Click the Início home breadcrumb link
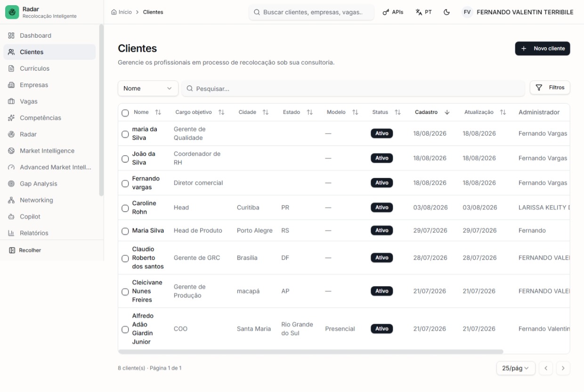 pyautogui.click(x=121, y=12)
